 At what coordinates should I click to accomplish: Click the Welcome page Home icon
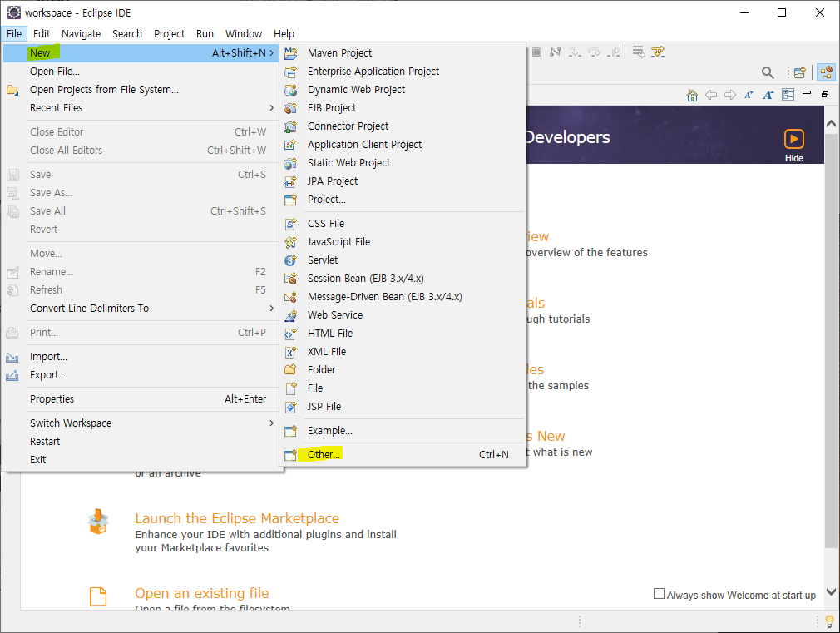(692, 96)
